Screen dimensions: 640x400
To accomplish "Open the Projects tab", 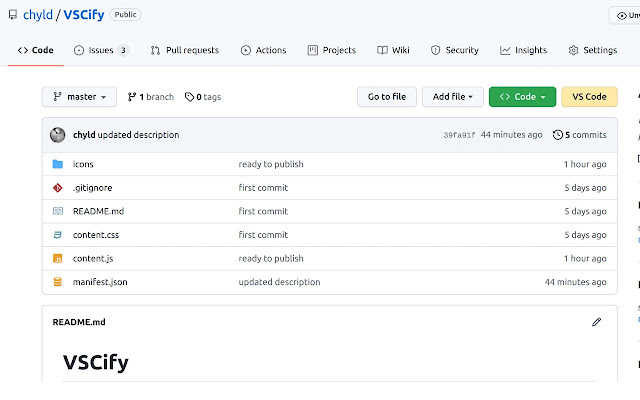I will pos(331,50).
